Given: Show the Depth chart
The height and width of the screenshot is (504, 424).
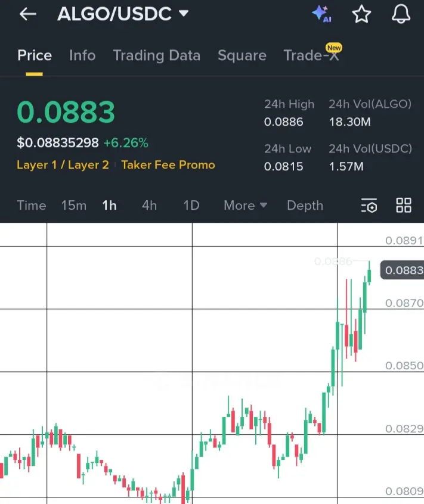Looking at the screenshot, I should coord(305,206).
